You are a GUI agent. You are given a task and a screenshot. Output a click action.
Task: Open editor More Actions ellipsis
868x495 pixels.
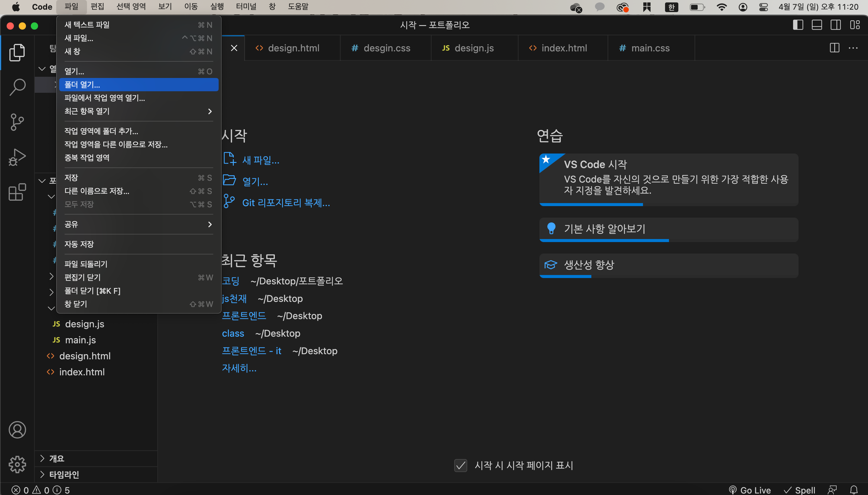[x=853, y=48]
